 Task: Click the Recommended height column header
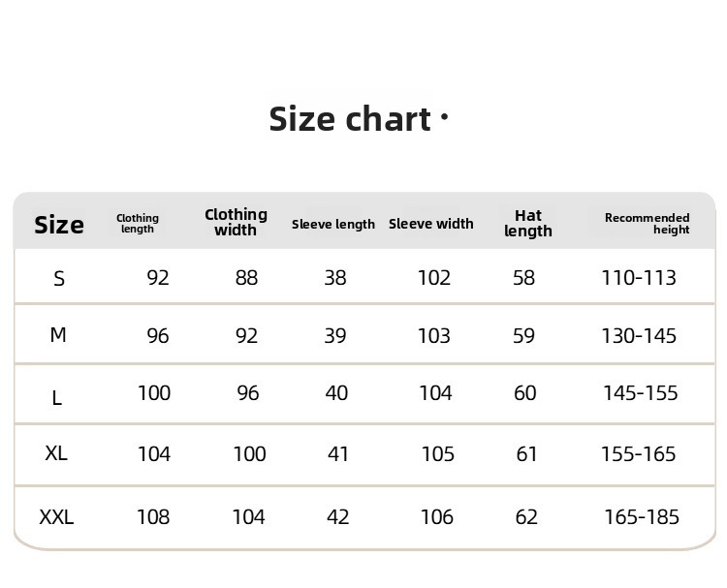coord(647,224)
